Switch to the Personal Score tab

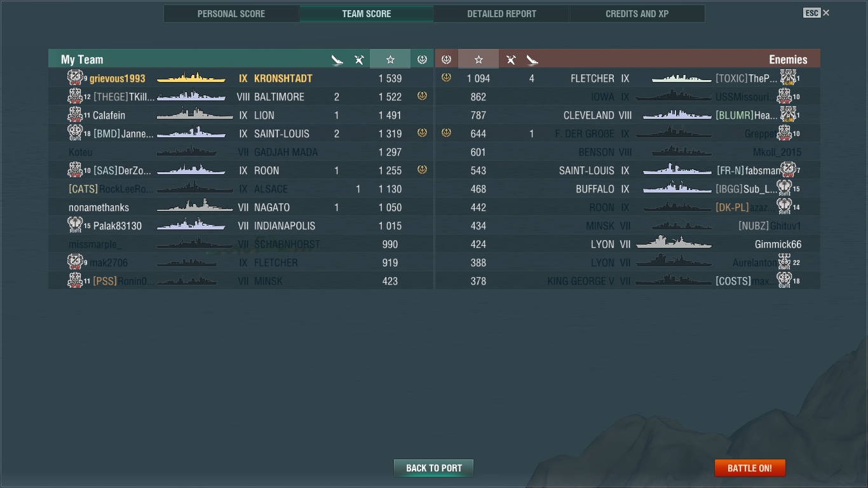pos(231,13)
